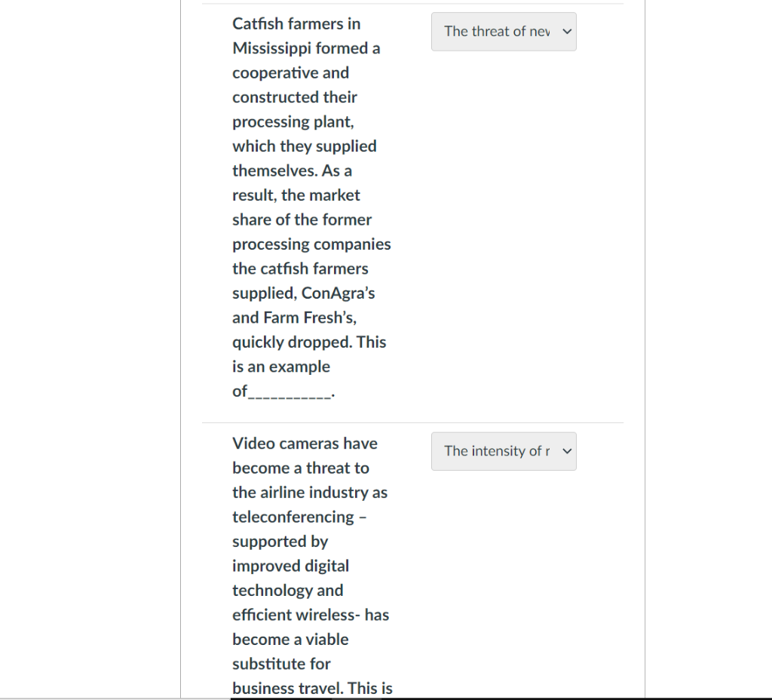
Task: Select the answer box for the airline industry question
Action: click(503, 451)
